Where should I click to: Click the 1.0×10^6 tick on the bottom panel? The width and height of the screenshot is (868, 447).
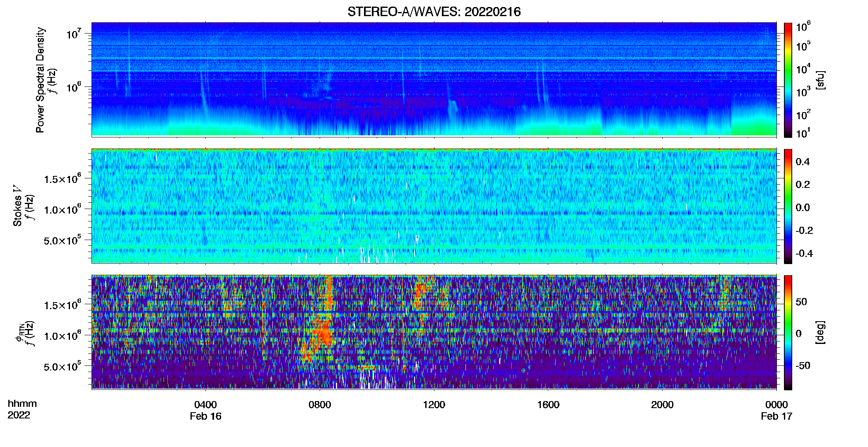pyautogui.click(x=63, y=336)
